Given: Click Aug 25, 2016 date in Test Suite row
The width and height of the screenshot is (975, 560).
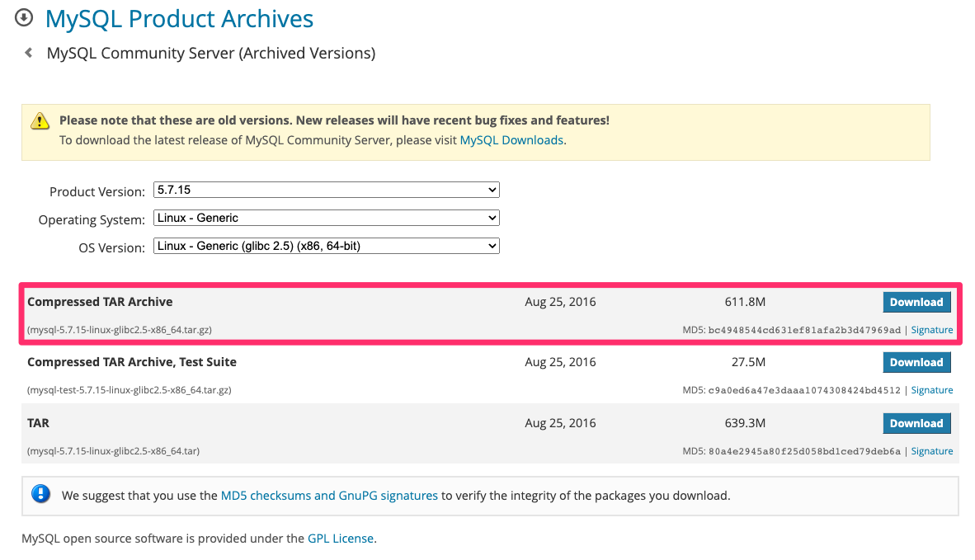Looking at the screenshot, I should click(x=560, y=362).
